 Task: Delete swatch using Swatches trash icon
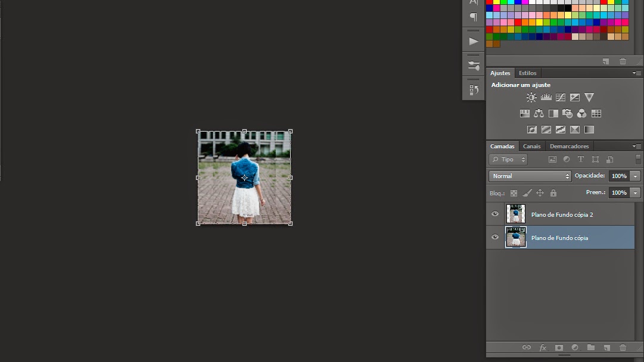pos(623,61)
